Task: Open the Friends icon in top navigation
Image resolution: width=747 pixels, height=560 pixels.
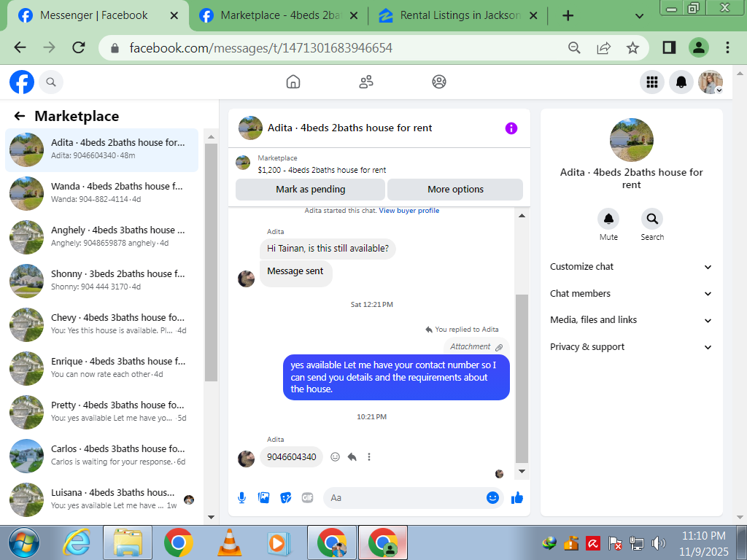Action: click(x=366, y=82)
